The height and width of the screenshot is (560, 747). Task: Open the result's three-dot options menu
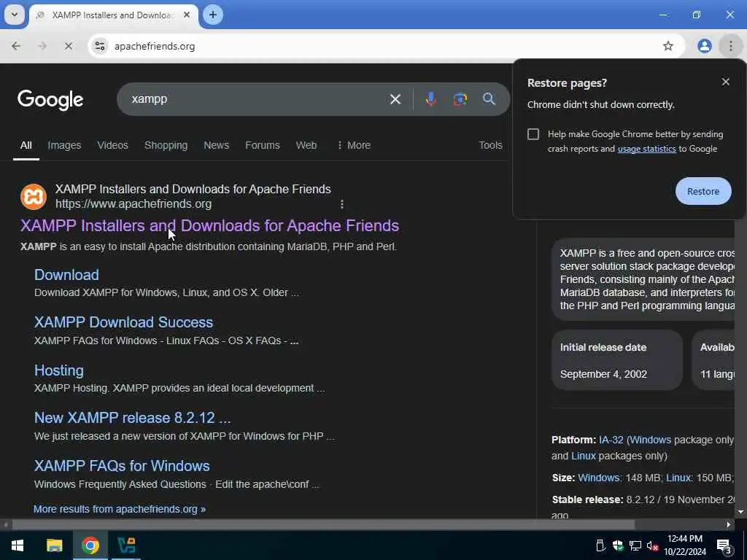341,204
